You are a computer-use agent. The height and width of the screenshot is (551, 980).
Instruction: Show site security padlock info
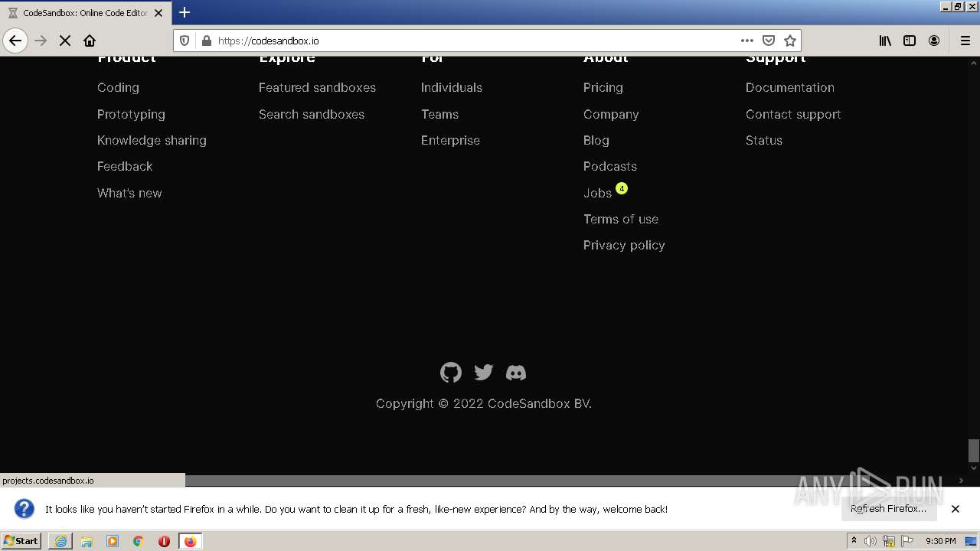(x=206, y=41)
